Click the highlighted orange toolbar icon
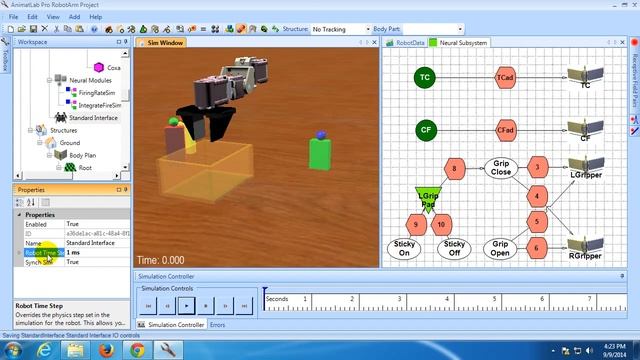The height and width of the screenshot is (360, 640). pyautogui.click(x=241, y=29)
